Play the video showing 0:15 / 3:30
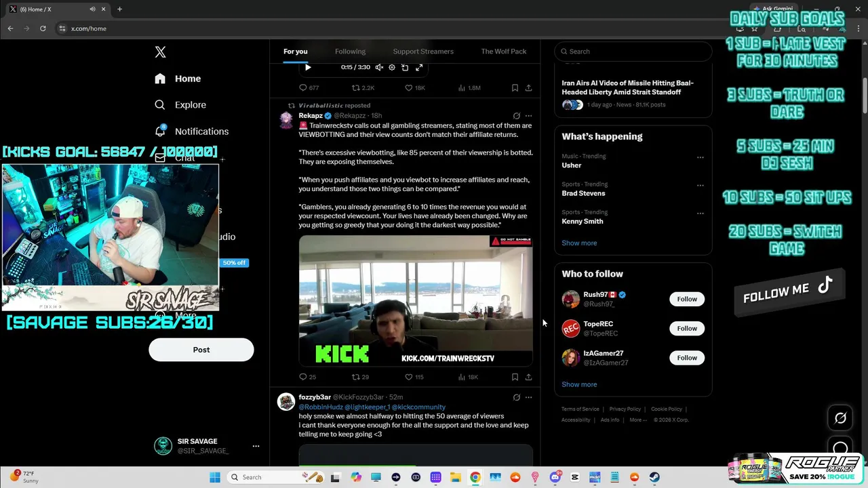This screenshot has width=868, height=488. coord(308,67)
